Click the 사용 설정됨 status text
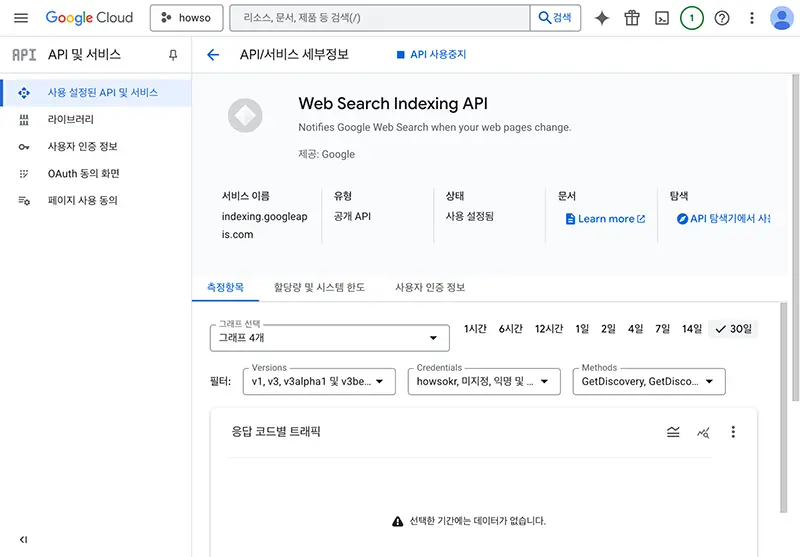 pyautogui.click(x=469, y=216)
